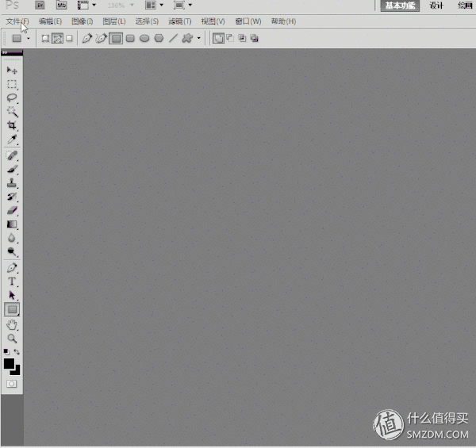Pick the Line shape option
476x448 pixels.
[173, 38]
